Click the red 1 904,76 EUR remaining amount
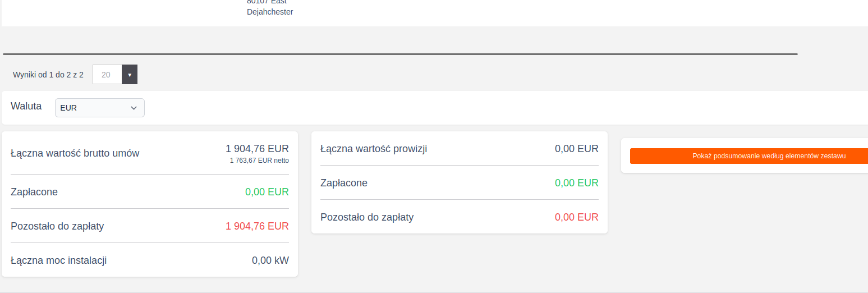 tap(257, 226)
